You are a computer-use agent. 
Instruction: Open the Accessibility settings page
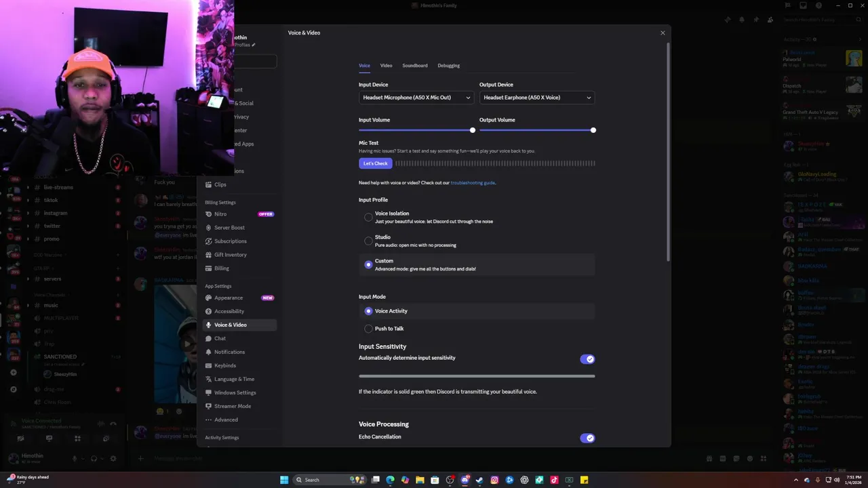[239, 311]
